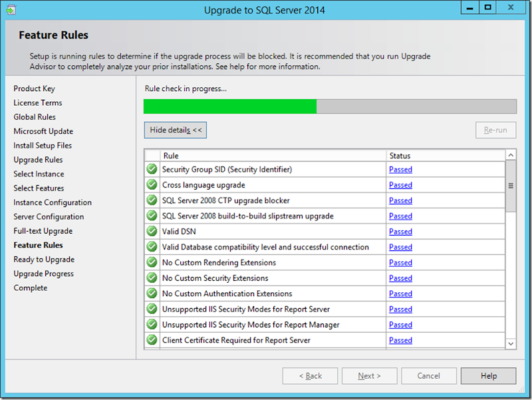
Task: Minimize the Upgrade to SQL Server 2014 window
Action: tap(470, 7)
